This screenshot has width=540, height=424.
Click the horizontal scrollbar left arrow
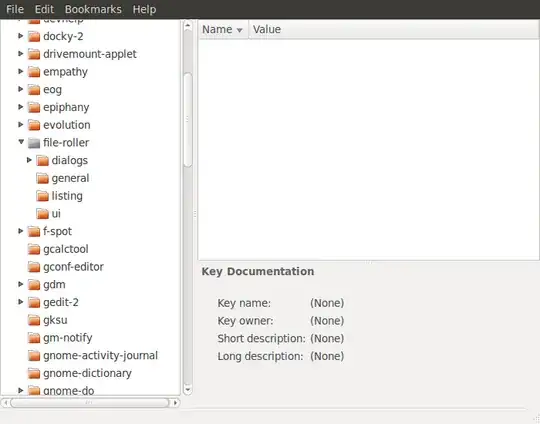coord(5,402)
